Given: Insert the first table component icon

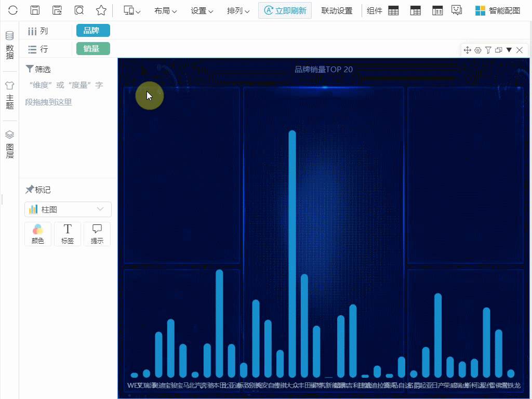Looking at the screenshot, I should [x=394, y=10].
